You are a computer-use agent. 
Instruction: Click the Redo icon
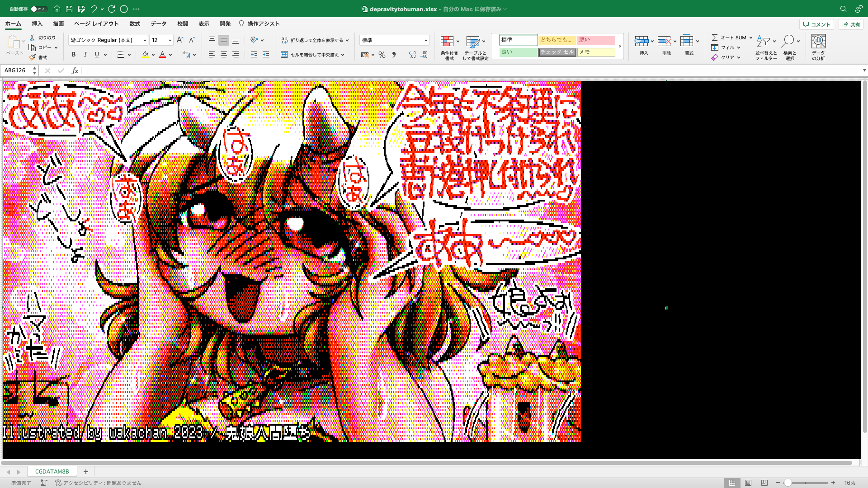point(112,9)
